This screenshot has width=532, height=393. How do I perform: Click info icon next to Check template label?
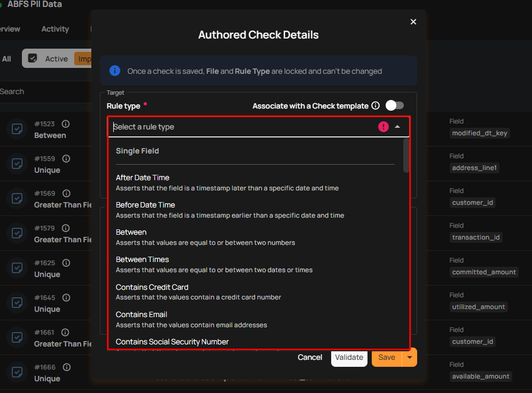tap(375, 106)
